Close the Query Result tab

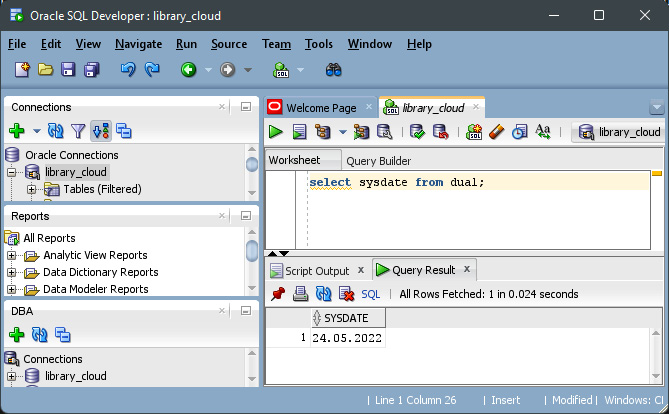click(x=467, y=269)
